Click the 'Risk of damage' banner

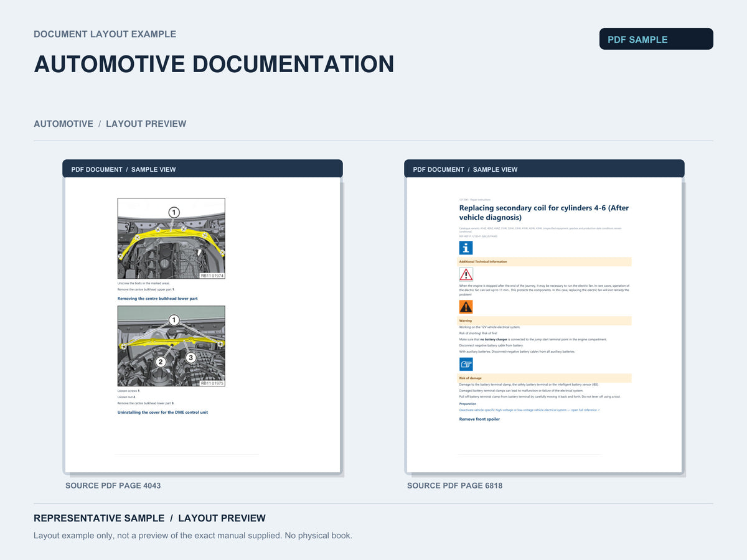[x=545, y=378]
